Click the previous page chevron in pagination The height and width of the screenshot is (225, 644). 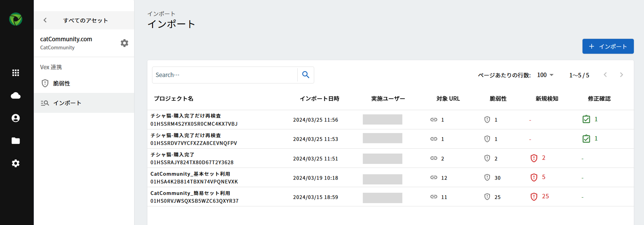(605, 75)
